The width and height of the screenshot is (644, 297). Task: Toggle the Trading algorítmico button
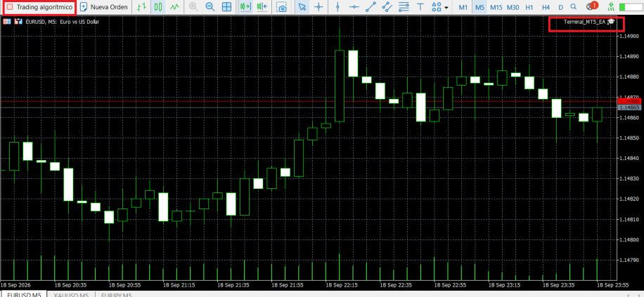[40, 7]
